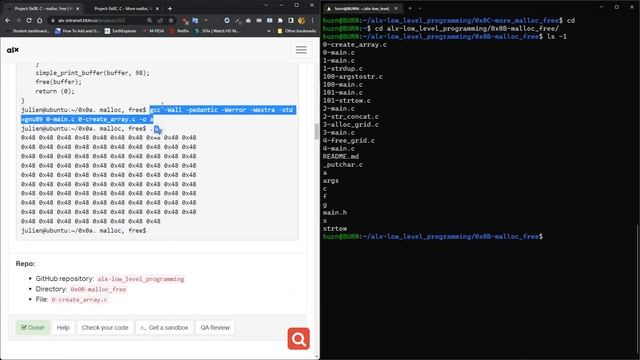Open the red extension icon in toolbar
Screen dimensions: 640x360
click(x=185, y=20)
